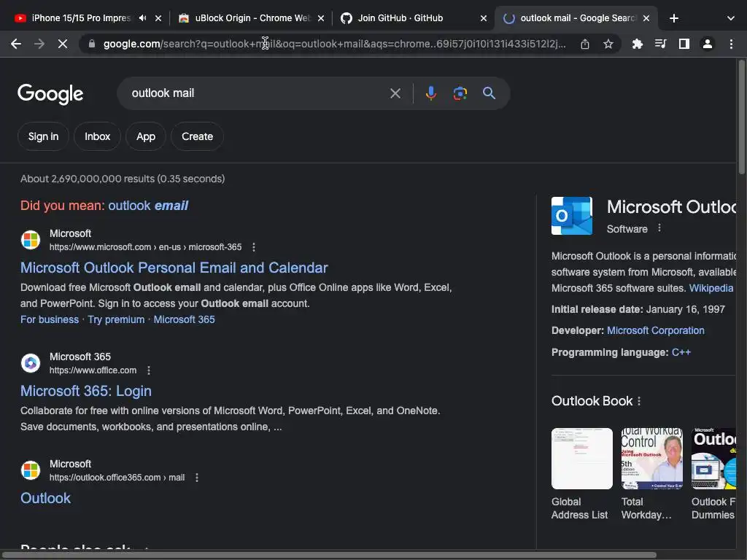Open options next to Outlook Book heading
The image size is (747, 560).
coord(639,401)
